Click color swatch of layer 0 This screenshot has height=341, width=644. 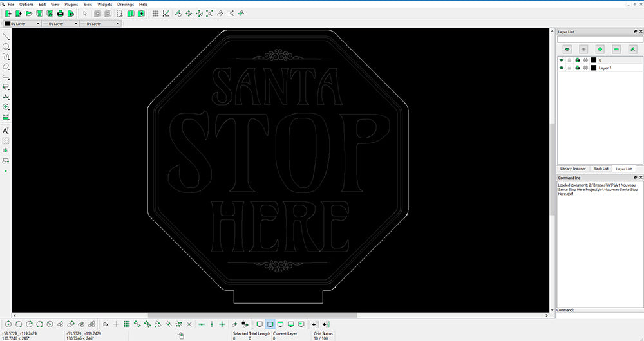coord(594,60)
